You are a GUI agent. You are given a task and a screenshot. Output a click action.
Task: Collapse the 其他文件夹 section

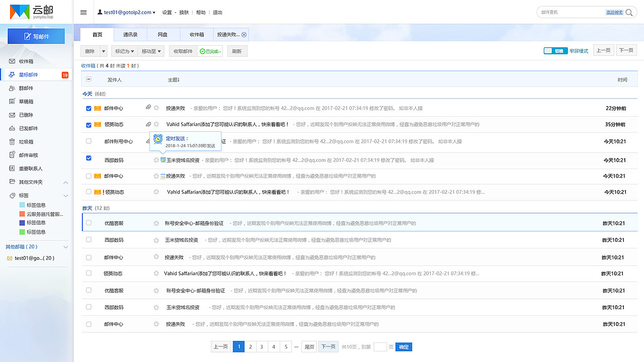click(x=65, y=183)
